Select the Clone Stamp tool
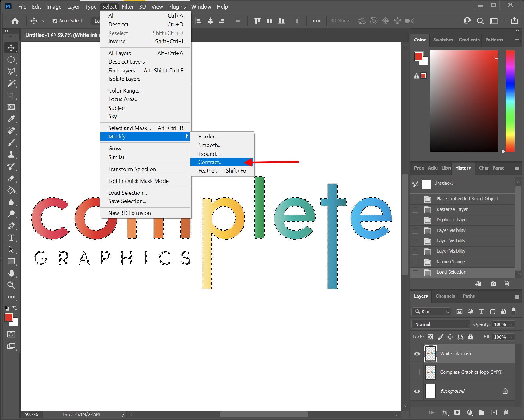The height and width of the screenshot is (420, 524). tap(11, 155)
